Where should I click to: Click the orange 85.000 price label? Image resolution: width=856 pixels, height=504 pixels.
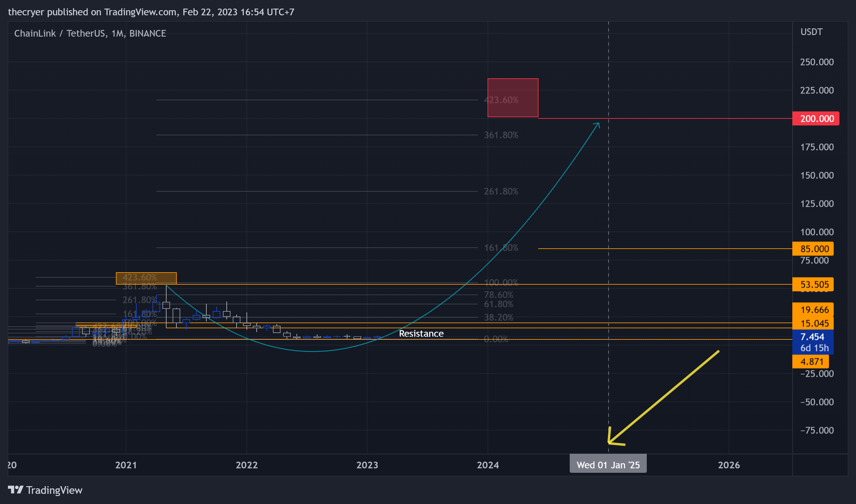point(813,249)
